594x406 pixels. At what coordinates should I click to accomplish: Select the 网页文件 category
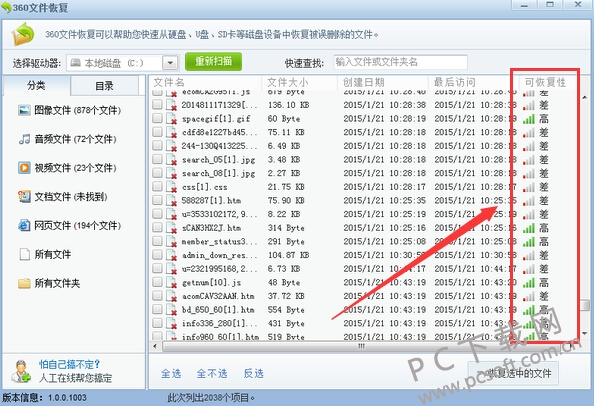(69, 225)
